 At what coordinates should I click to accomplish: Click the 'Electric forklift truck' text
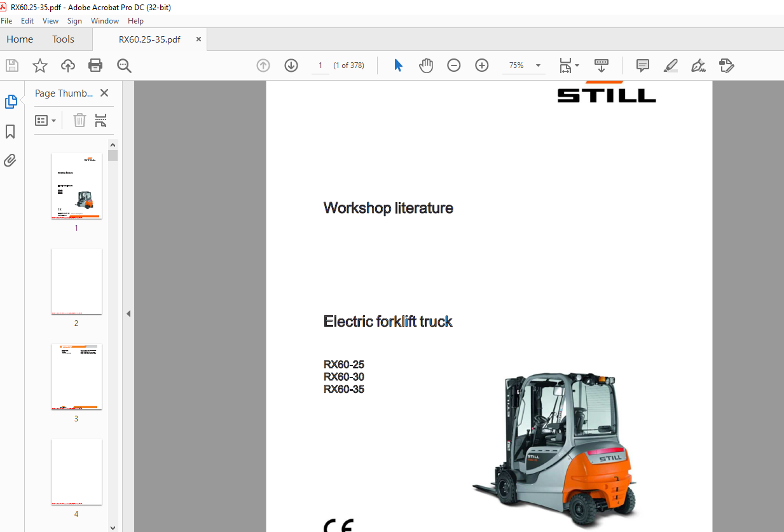pos(388,321)
